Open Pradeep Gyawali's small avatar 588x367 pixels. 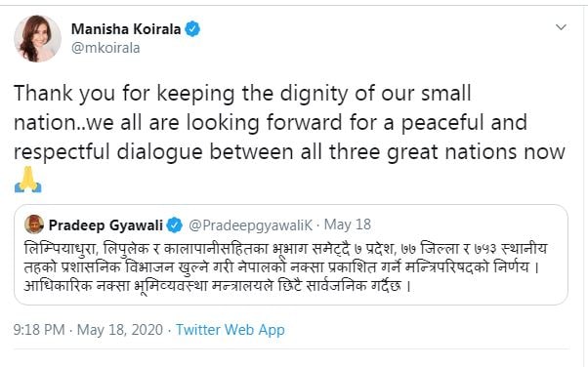point(34,224)
